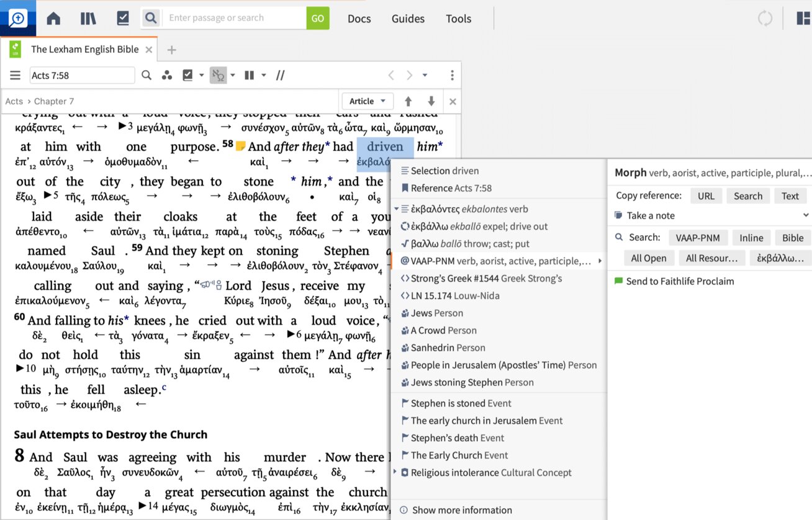Image resolution: width=812 pixels, height=520 pixels.
Task: Click the Text copy reference button
Action: 790,196
